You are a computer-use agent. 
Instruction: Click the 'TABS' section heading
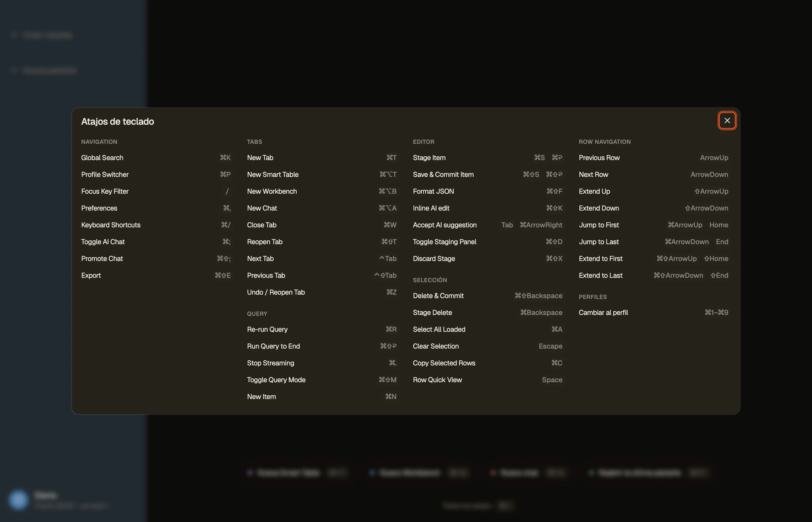tap(254, 142)
